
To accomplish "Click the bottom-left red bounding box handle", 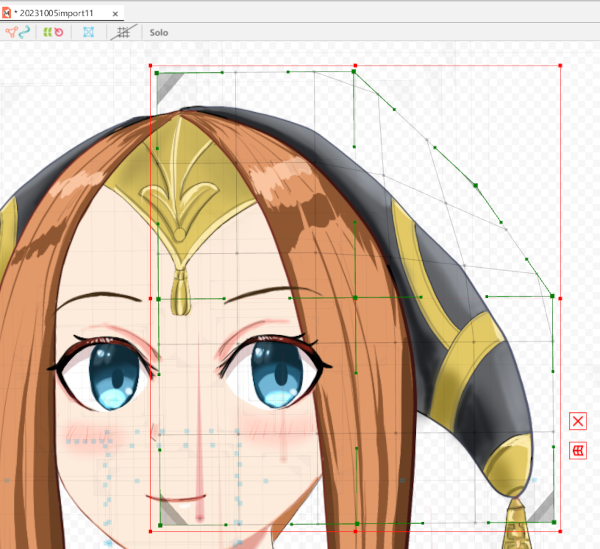I will [150, 529].
